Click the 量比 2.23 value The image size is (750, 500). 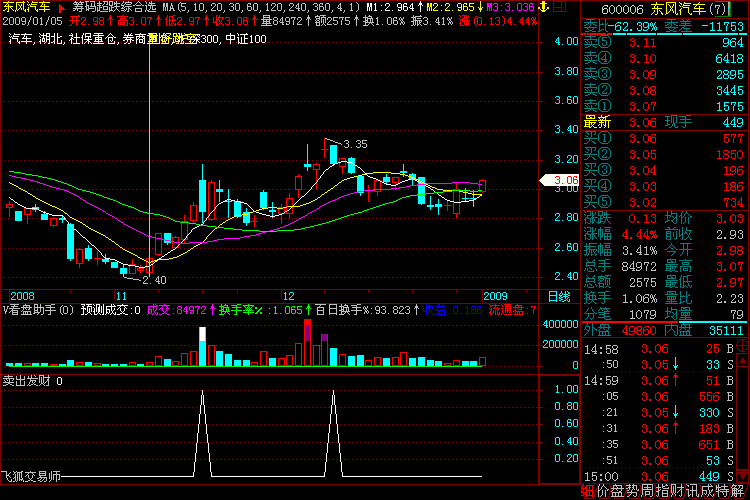click(x=729, y=299)
